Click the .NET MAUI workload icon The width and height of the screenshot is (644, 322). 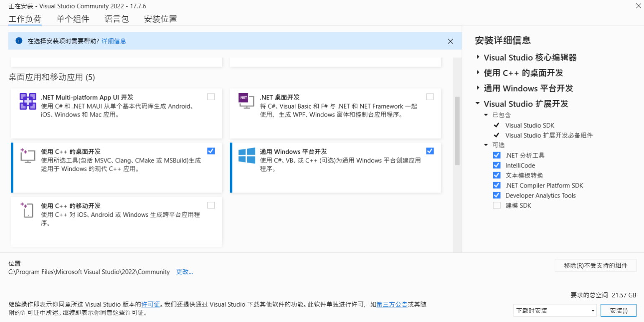tap(28, 101)
